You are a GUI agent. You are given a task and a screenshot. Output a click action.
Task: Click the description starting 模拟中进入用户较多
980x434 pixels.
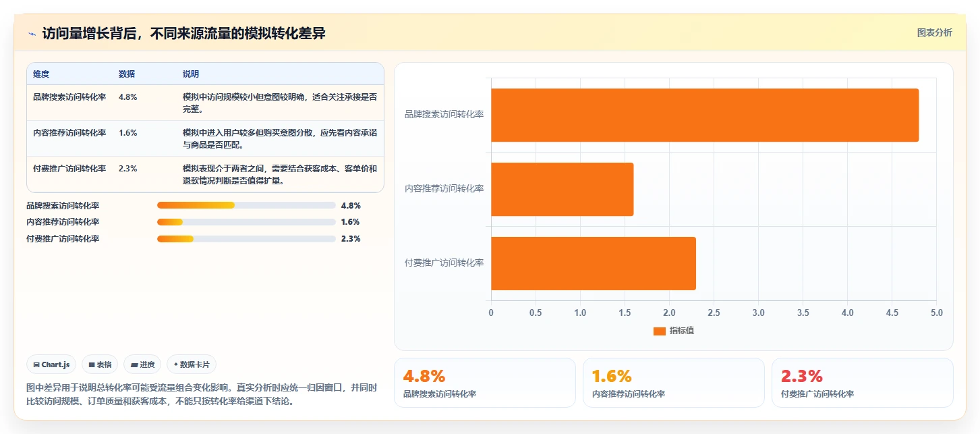pos(280,138)
